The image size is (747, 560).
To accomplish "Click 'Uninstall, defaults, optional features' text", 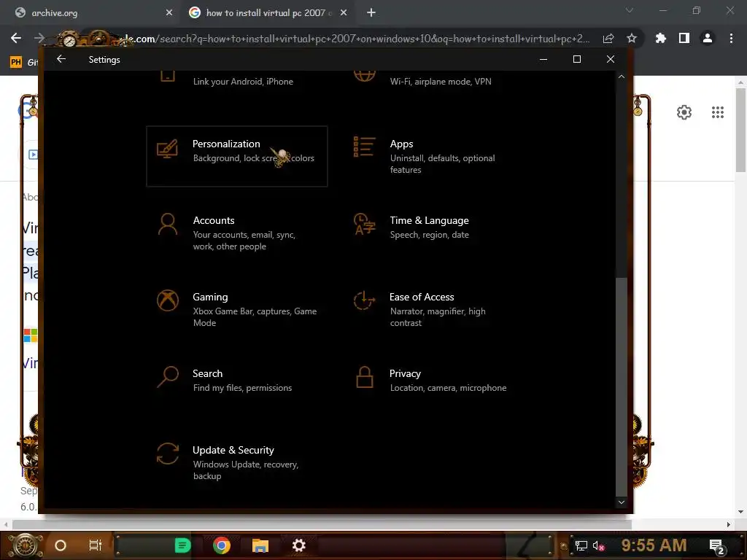I will tap(442, 164).
